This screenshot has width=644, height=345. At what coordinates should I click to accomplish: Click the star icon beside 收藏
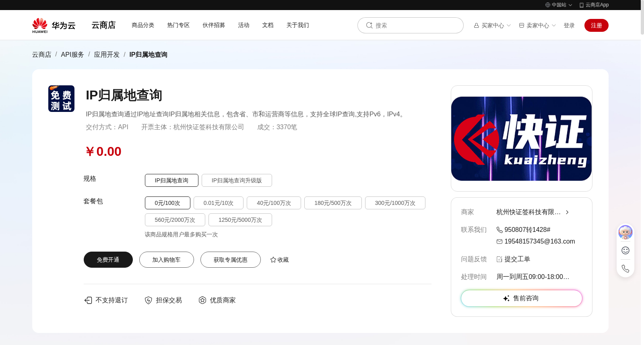point(273,260)
